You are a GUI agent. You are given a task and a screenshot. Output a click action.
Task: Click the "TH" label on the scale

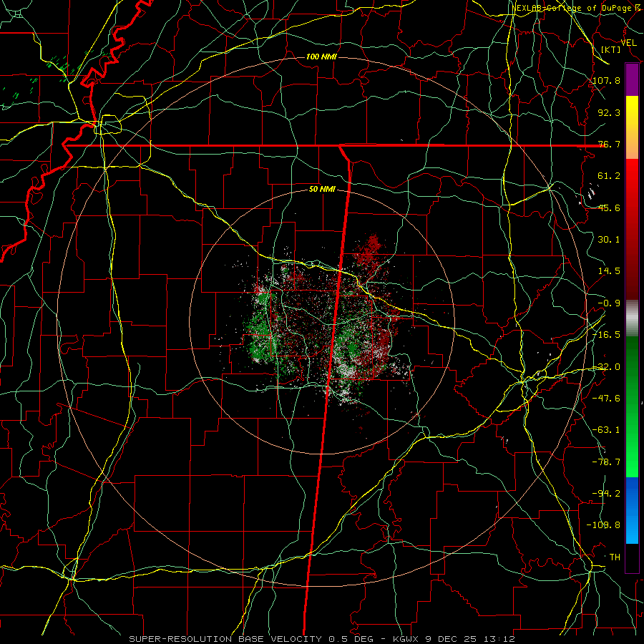click(x=615, y=557)
